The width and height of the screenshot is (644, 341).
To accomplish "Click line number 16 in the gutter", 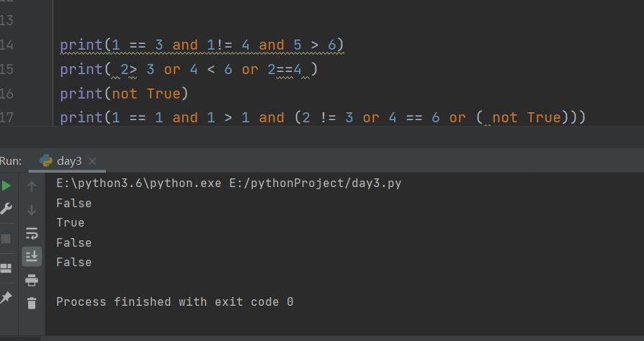I will tap(6, 94).
